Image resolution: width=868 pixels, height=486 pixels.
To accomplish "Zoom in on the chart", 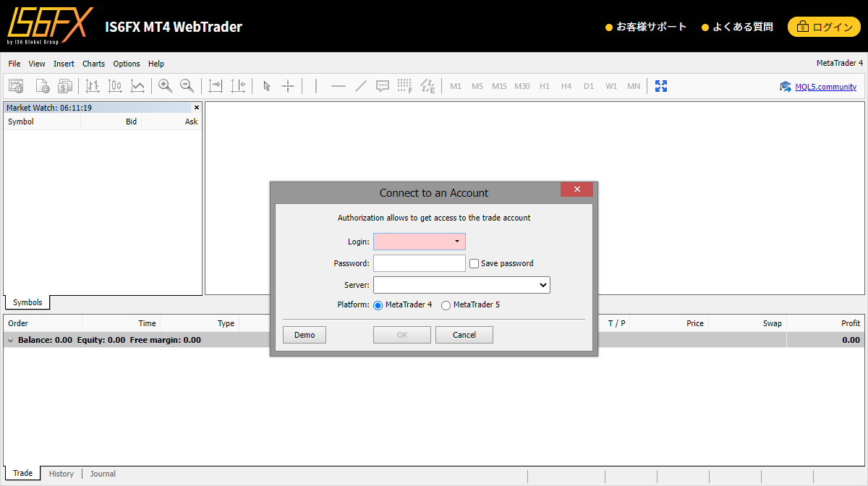I will [x=165, y=86].
